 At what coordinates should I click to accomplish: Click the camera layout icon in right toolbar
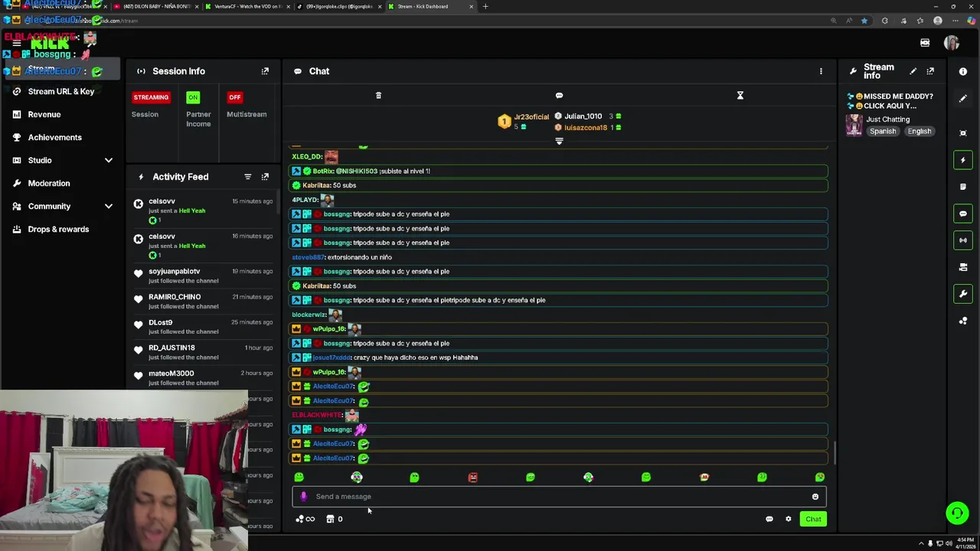click(963, 267)
